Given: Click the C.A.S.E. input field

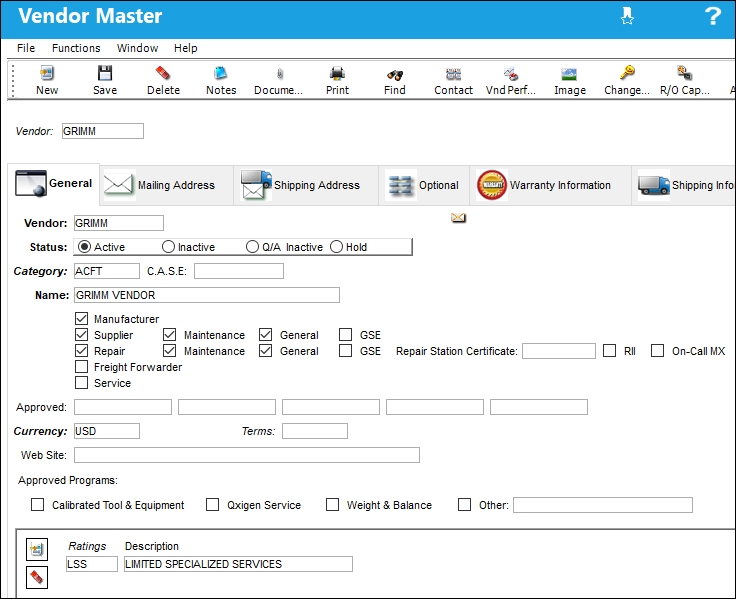Looking at the screenshot, I should coord(239,271).
